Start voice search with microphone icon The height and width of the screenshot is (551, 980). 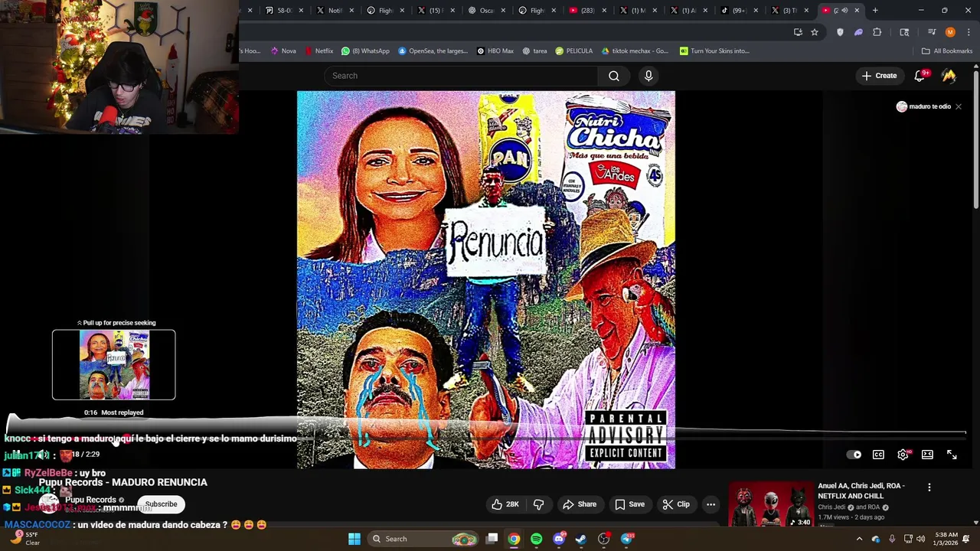[648, 76]
